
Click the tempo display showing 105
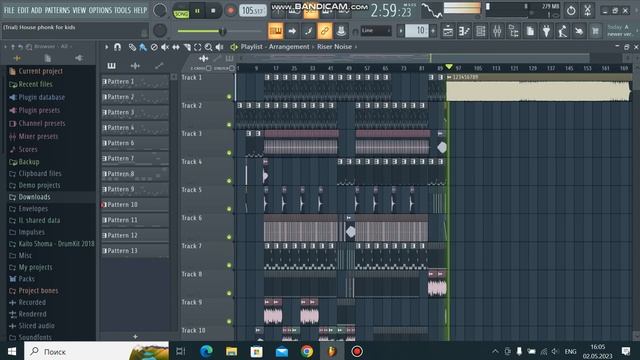click(252, 11)
